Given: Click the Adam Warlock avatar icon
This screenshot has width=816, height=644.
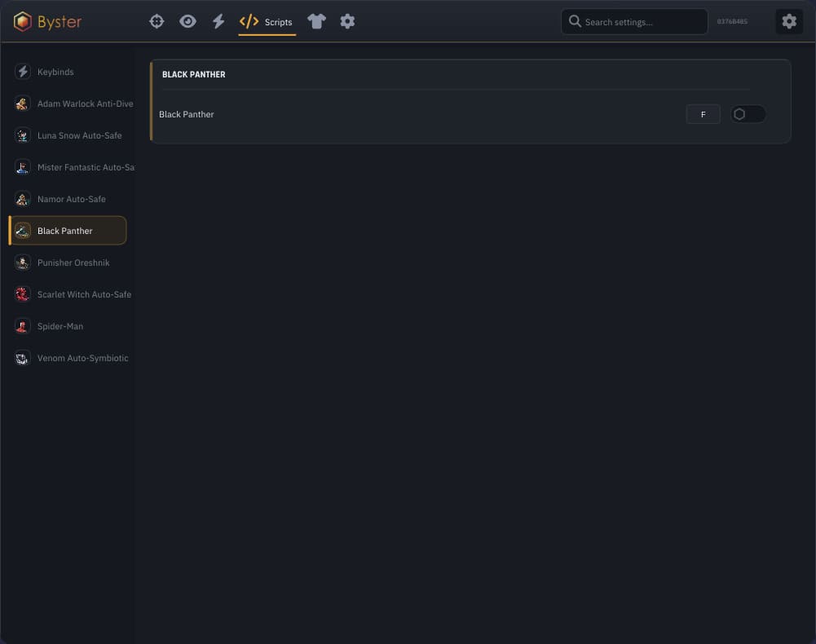Looking at the screenshot, I should [x=22, y=104].
